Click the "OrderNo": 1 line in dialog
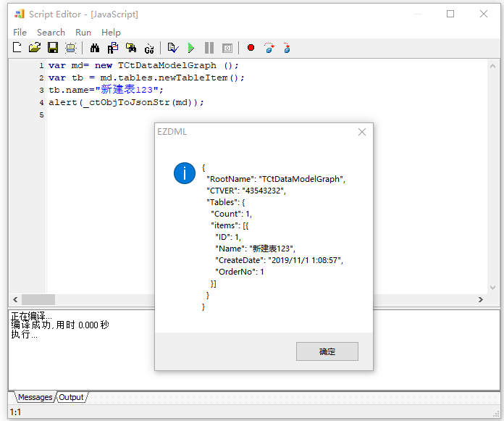The width and height of the screenshot is (504, 421). (x=240, y=272)
